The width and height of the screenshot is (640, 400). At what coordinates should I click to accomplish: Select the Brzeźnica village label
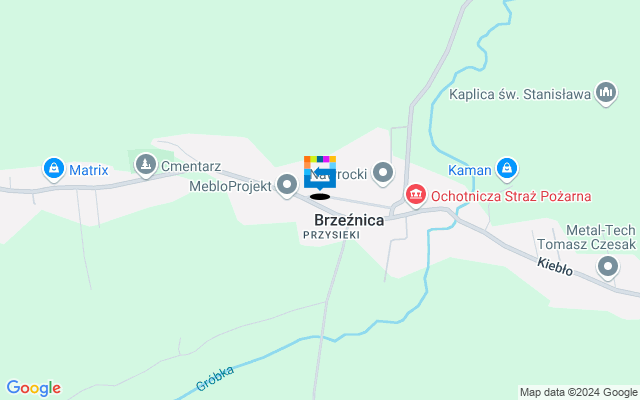pos(349,220)
